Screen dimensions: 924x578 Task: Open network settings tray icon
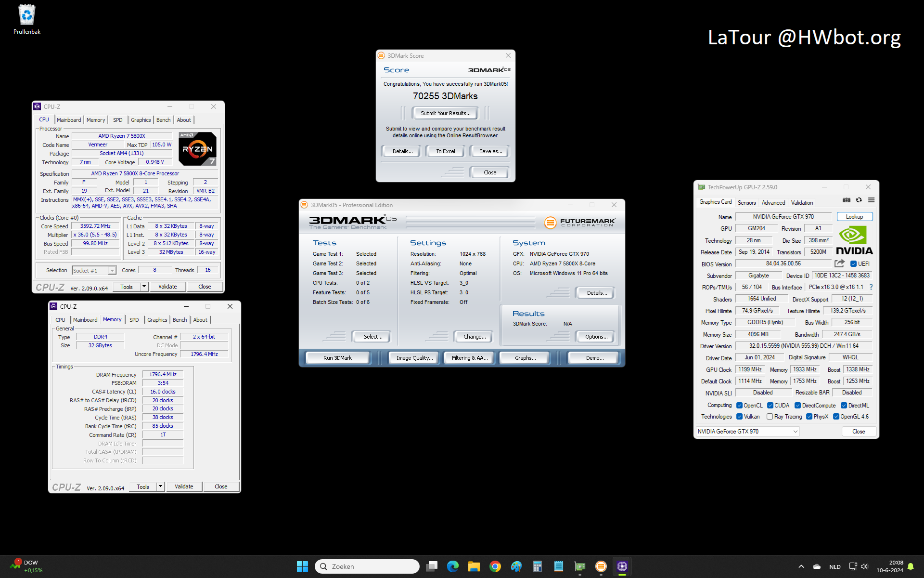pyautogui.click(x=853, y=566)
